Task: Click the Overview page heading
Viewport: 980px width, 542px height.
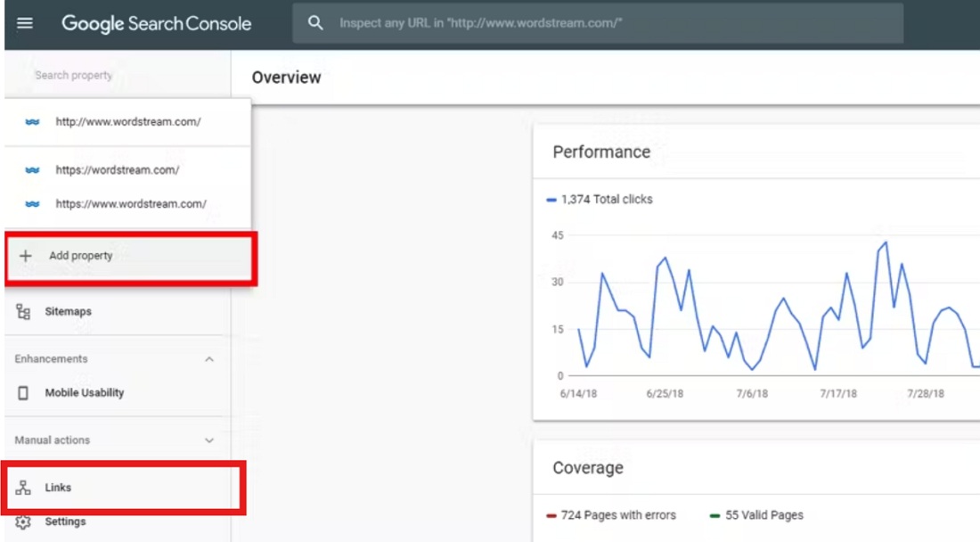Action: [286, 78]
